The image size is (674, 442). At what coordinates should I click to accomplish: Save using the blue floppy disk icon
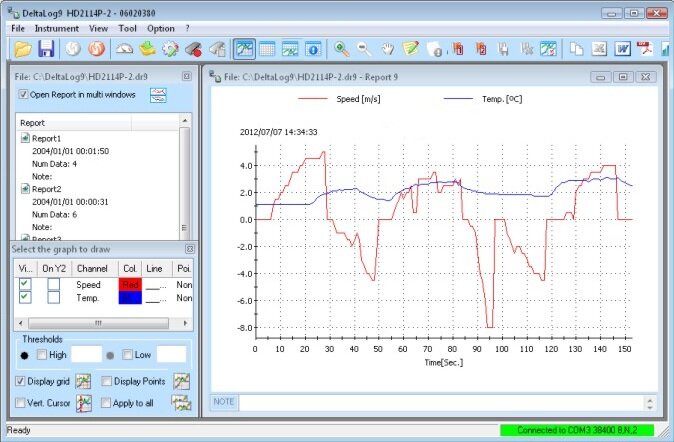(46, 49)
